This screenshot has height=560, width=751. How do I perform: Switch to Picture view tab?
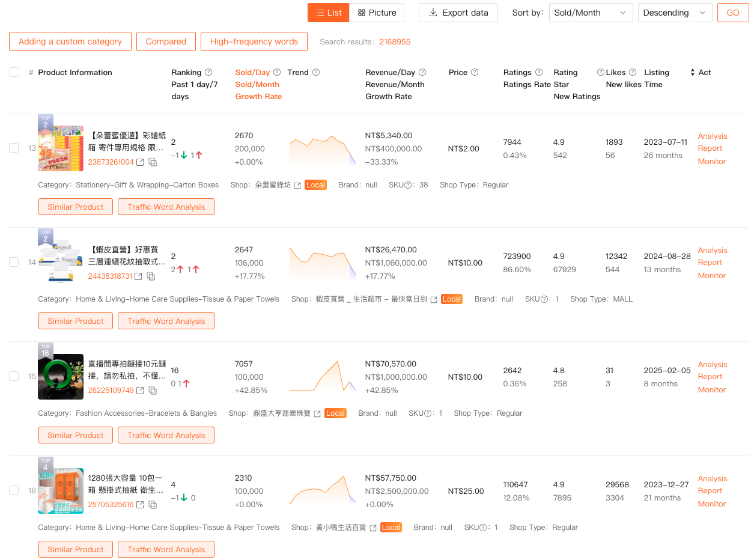coord(377,13)
